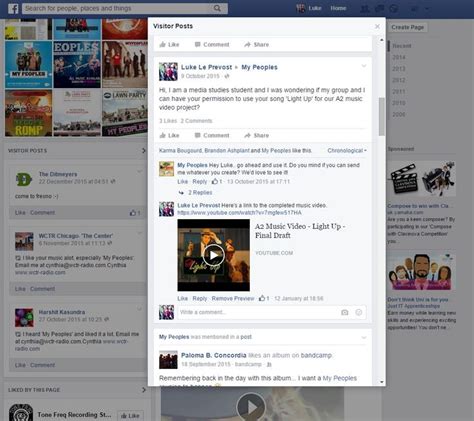Share Luke Le Prevost's post

(x=257, y=135)
